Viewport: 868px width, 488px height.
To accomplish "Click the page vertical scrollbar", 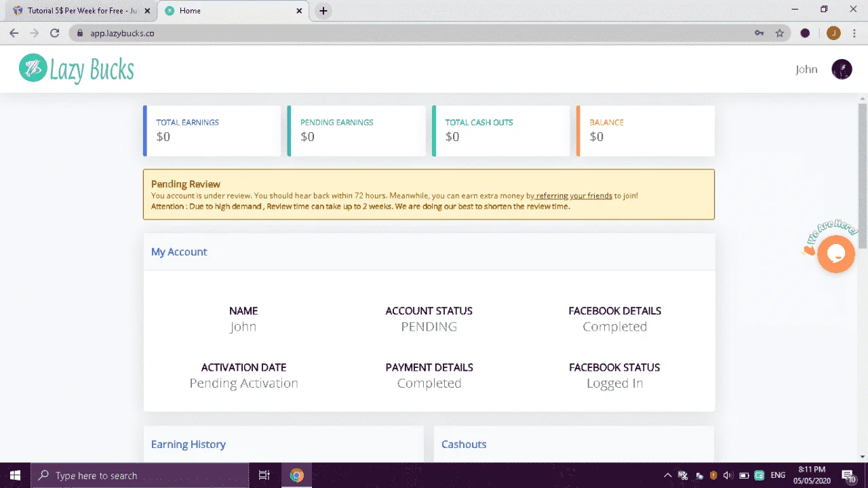I will coord(863,176).
